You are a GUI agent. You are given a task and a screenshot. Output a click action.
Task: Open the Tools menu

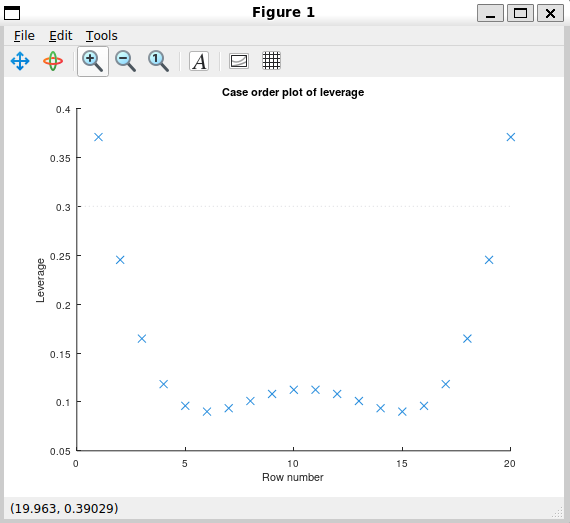(x=101, y=36)
